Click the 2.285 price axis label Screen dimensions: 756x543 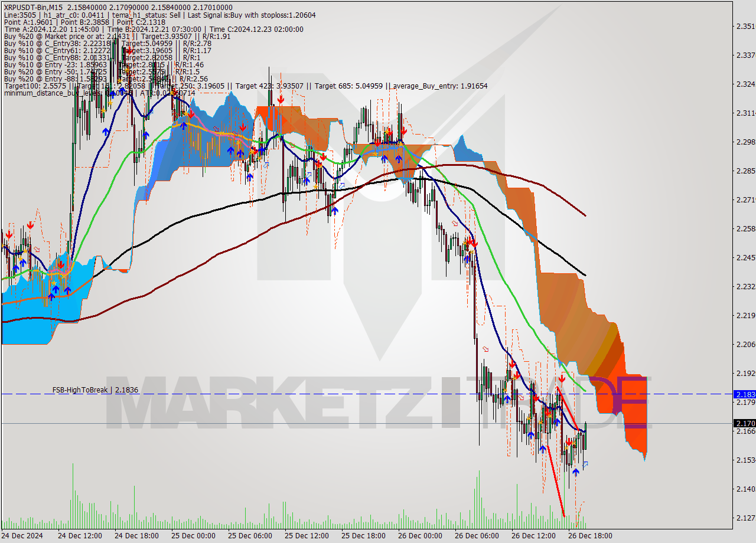745,171
